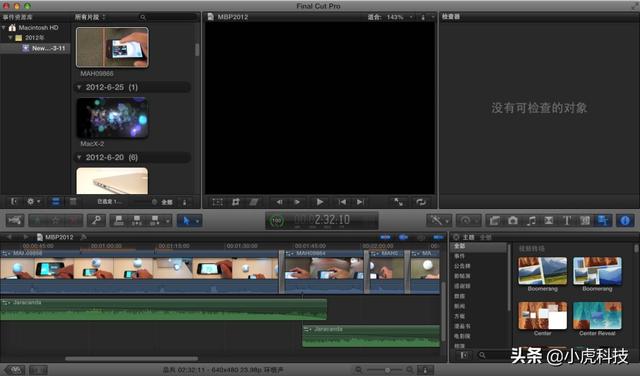Open the music and sound browser

click(x=531, y=220)
